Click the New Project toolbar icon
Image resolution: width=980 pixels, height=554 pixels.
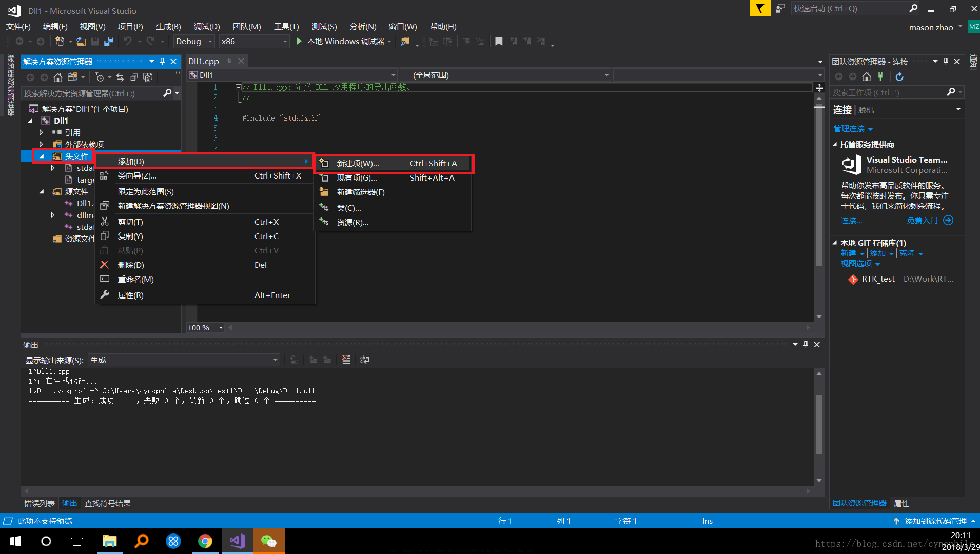click(60, 41)
